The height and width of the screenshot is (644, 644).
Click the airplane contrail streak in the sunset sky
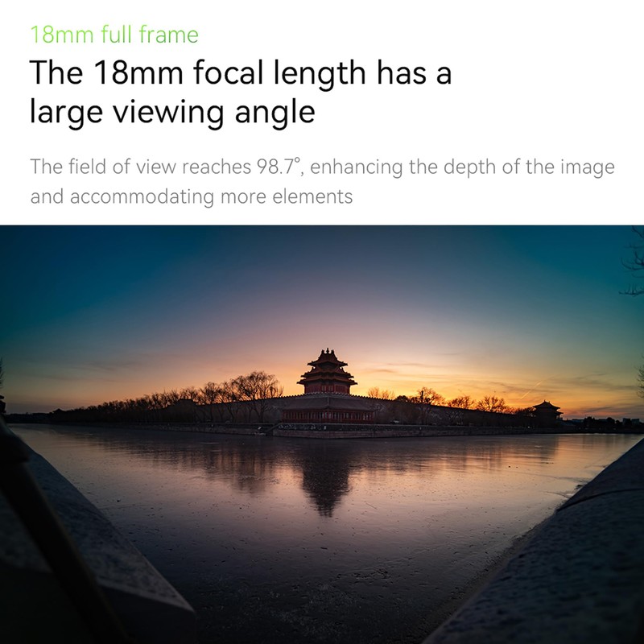(535, 388)
